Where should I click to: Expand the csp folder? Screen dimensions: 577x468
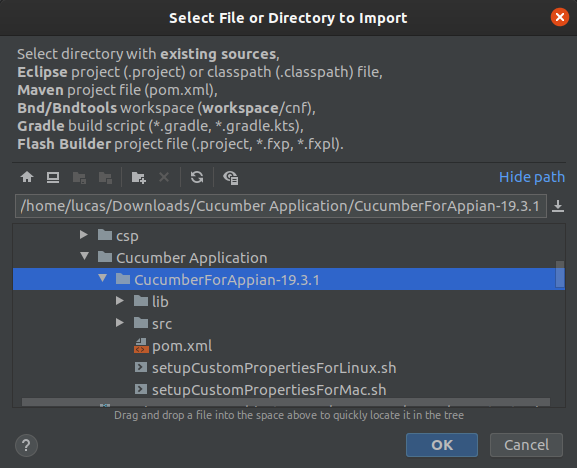84,235
